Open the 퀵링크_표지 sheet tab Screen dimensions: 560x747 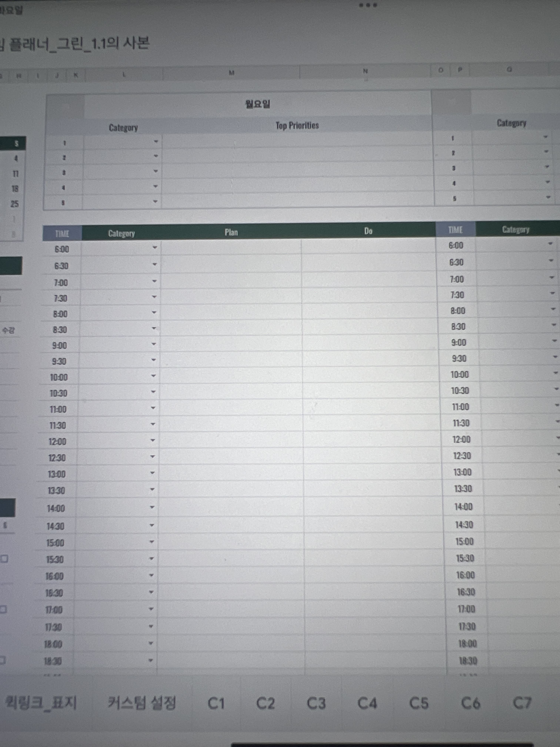(x=41, y=703)
